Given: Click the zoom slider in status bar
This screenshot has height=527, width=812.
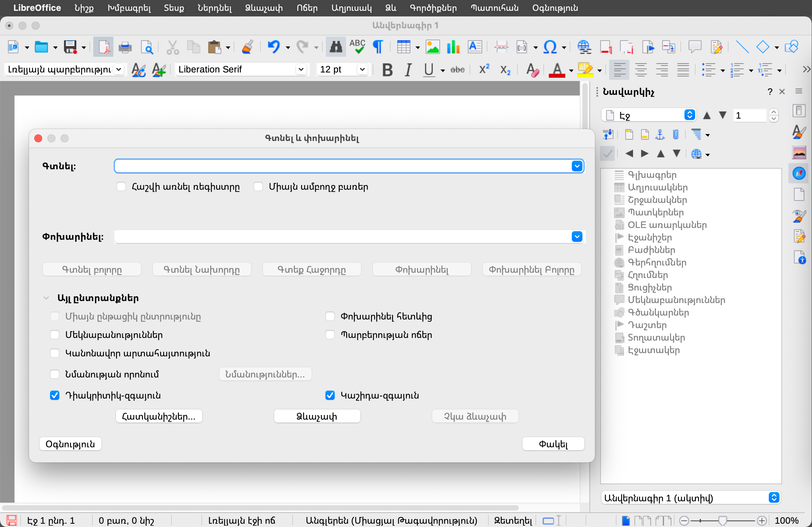Looking at the screenshot, I should coord(723,520).
